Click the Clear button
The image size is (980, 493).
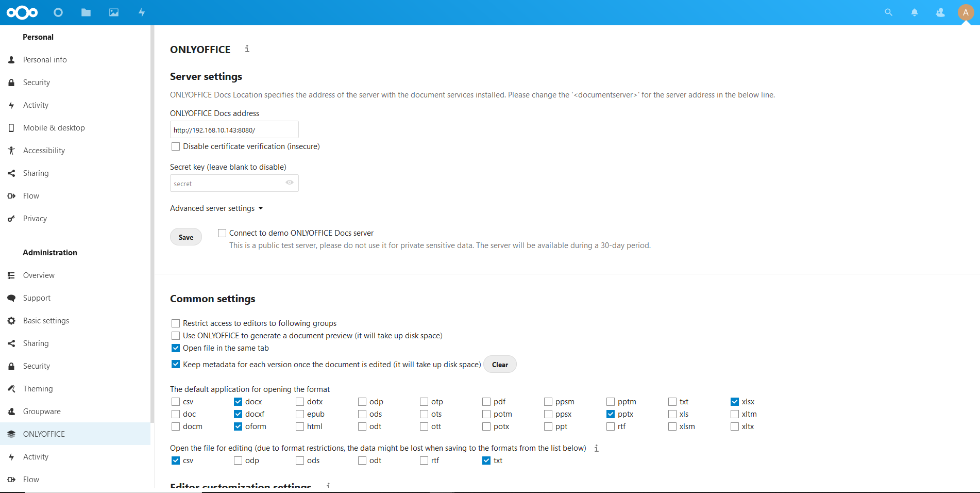tap(500, 365)
